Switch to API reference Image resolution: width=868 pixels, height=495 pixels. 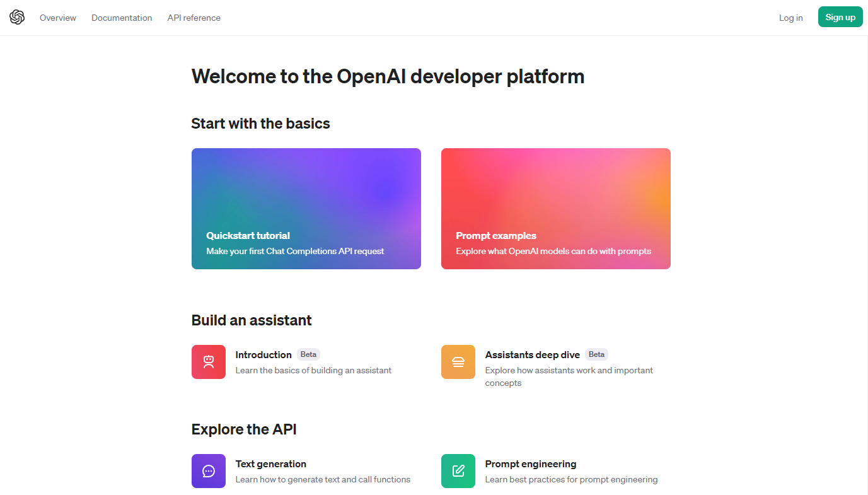[x=194, y=18]
